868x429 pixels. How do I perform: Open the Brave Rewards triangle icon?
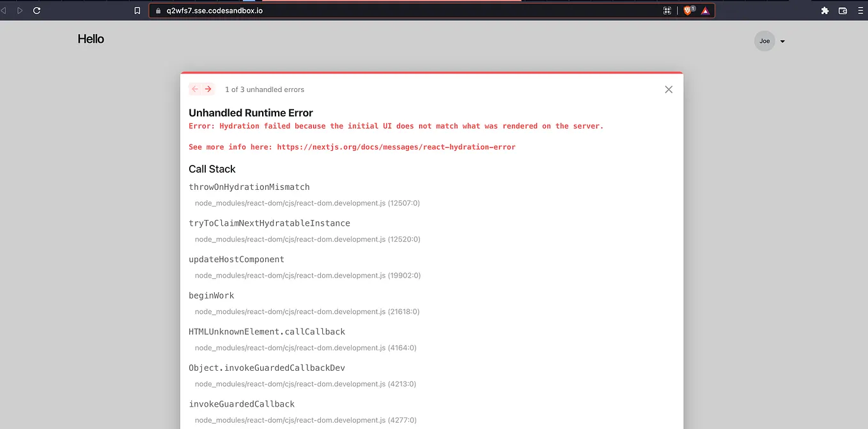click(704, 10)
